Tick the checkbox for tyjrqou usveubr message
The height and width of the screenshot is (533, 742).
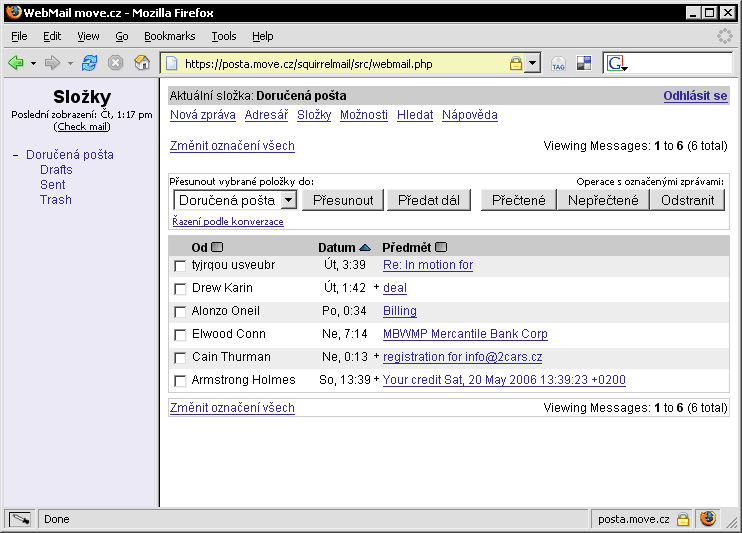180,266
